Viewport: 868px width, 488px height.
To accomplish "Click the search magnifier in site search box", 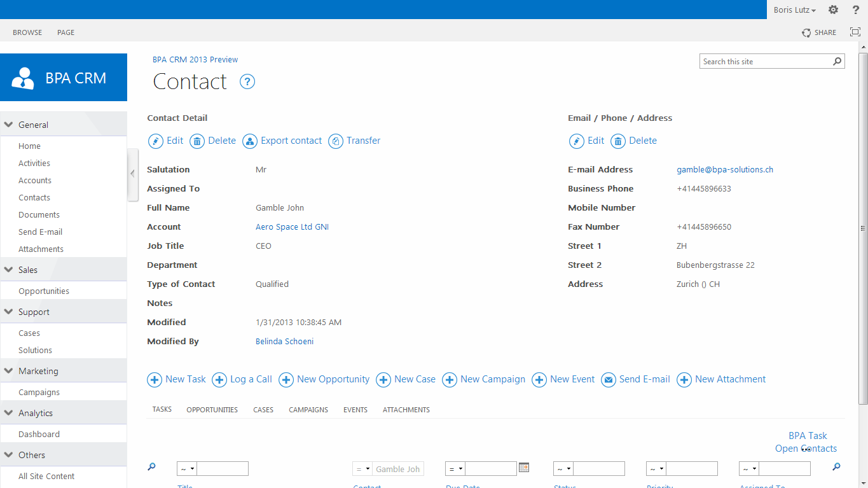I will click(837, 62).
